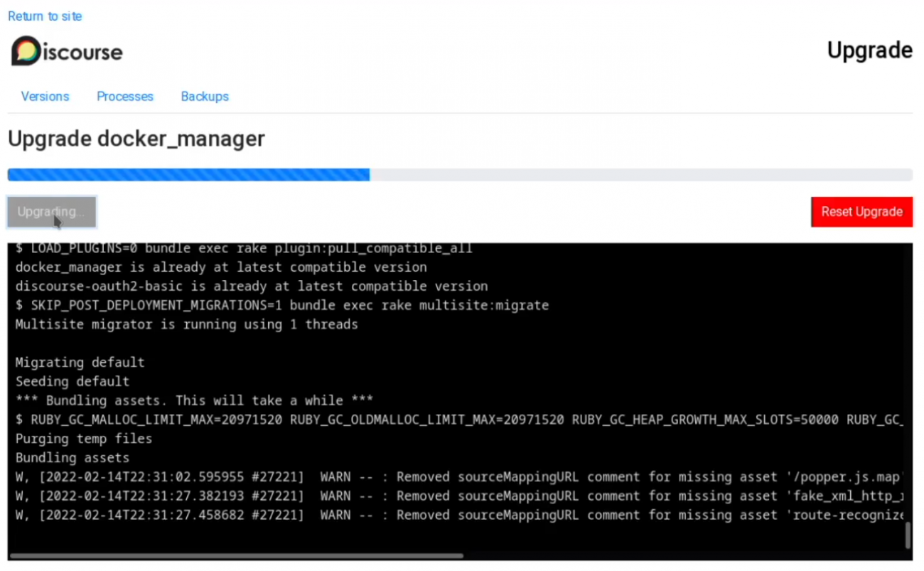Viewport: 924px width, 571px height.
Task: Click the warning line mentioning 'fake_xml_http'
Action: click(x=460, y=496)
